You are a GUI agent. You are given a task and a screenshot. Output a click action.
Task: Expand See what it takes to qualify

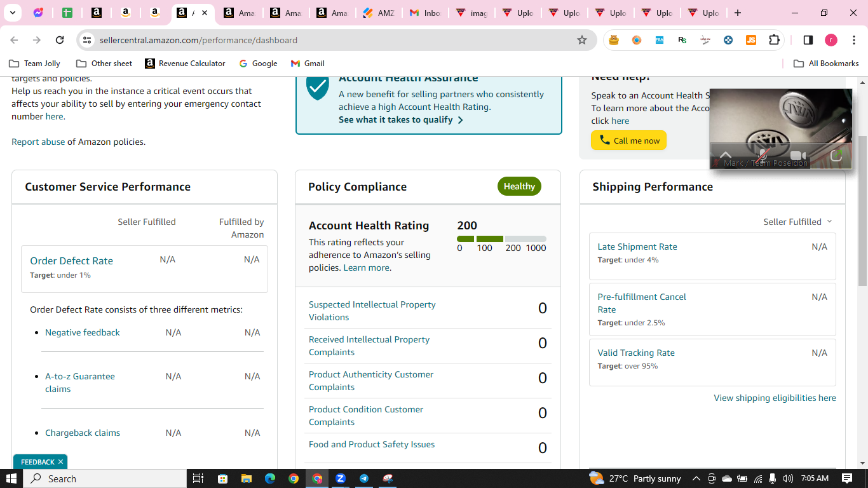pos(401,119)
